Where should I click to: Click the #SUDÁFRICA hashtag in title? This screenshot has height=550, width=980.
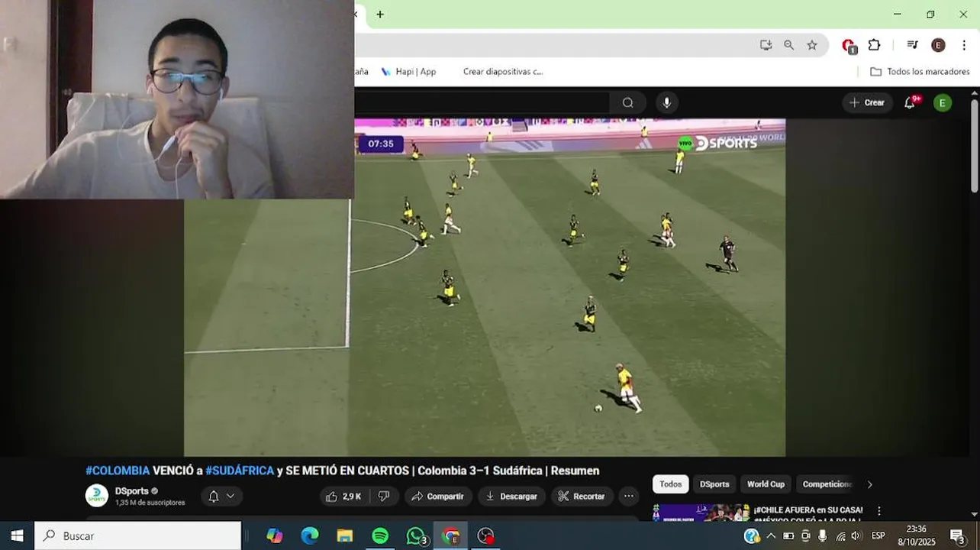[x=240, y=471]
